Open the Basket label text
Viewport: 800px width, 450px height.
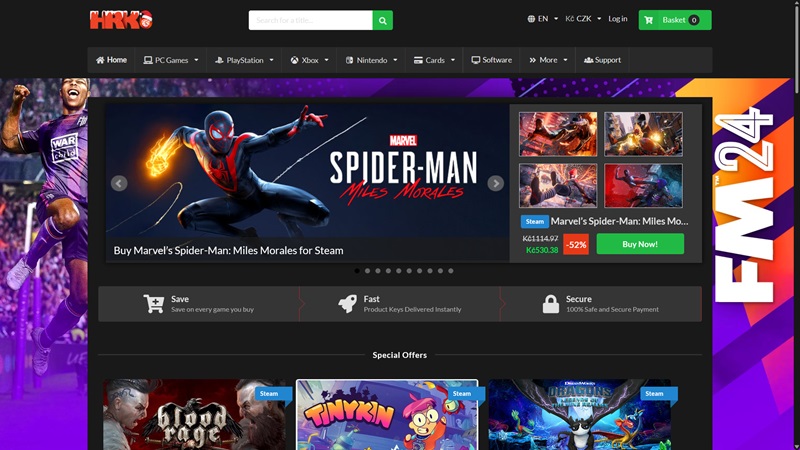(x=673, y=20)
